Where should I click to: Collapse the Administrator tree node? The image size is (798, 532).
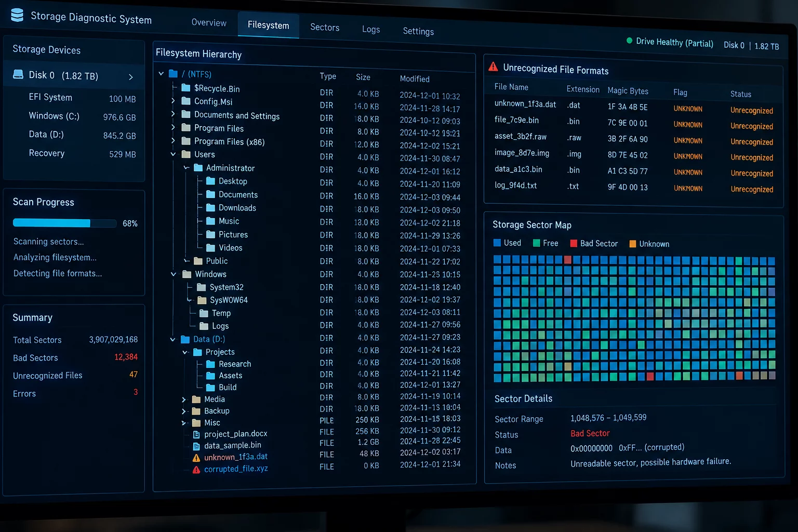(x=187, y=167)
